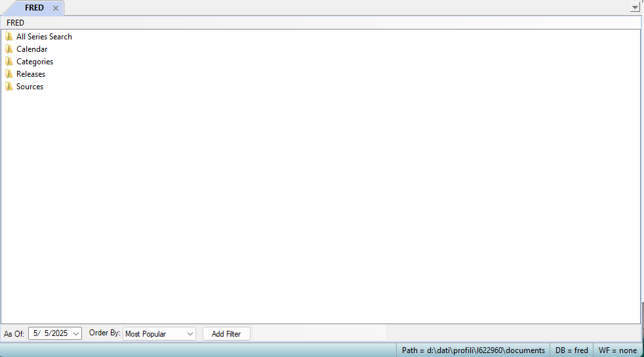Screen dimensions: 644x357
Task: Select the Sources entry
Action: pyautogui.click(x=30, y=86)
